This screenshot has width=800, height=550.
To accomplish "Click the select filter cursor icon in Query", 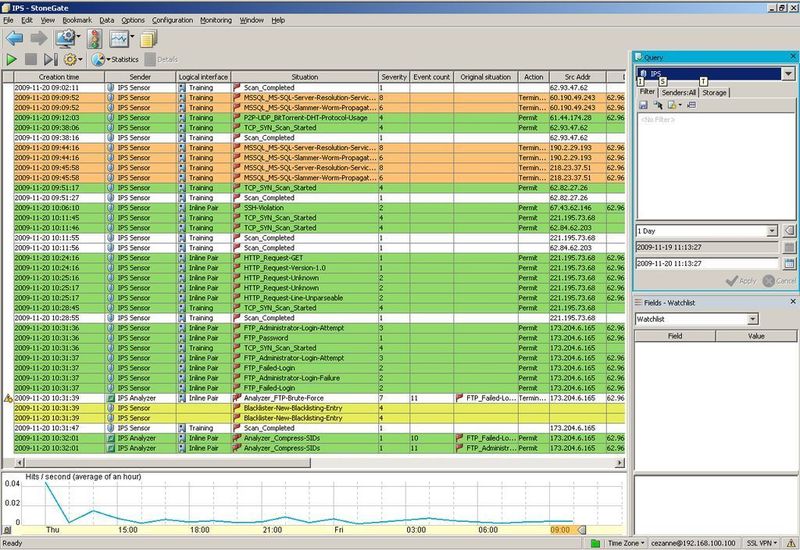I will [658, 105].
